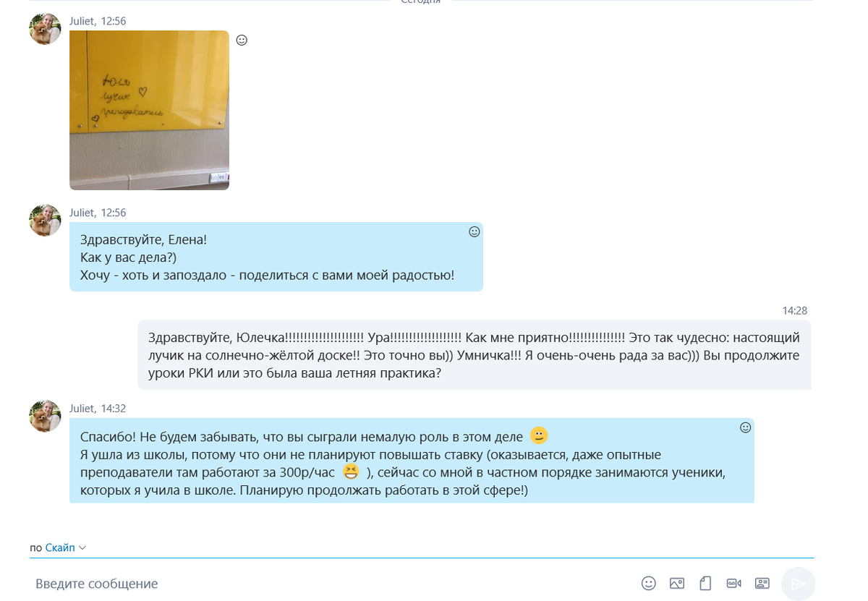The width and height of the screenshot is (868, 601).
Task: Open the emoji picker in message toolbar
Action: [x=649, y=583]
